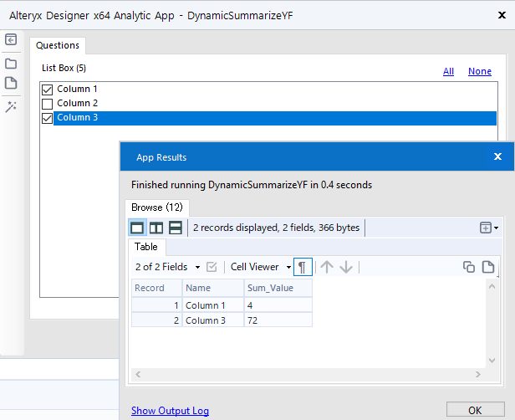515x420 pixels.
Task: Click the None link
Action: (480, 71)
